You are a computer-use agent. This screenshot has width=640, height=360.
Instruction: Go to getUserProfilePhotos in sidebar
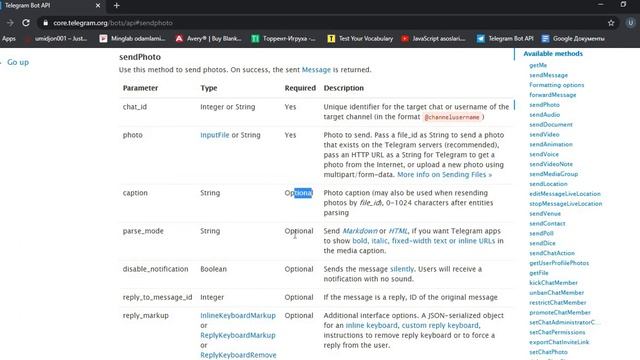559,263
